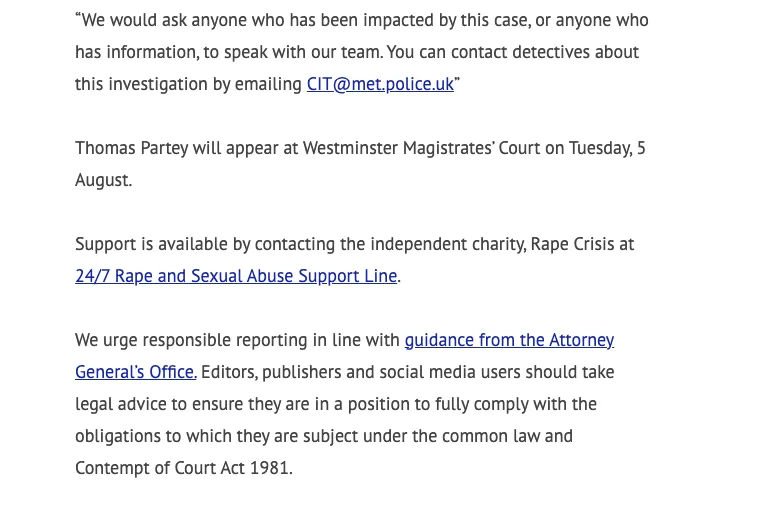Open the CIT@met.police.uk email link

(x=380, y=84)
